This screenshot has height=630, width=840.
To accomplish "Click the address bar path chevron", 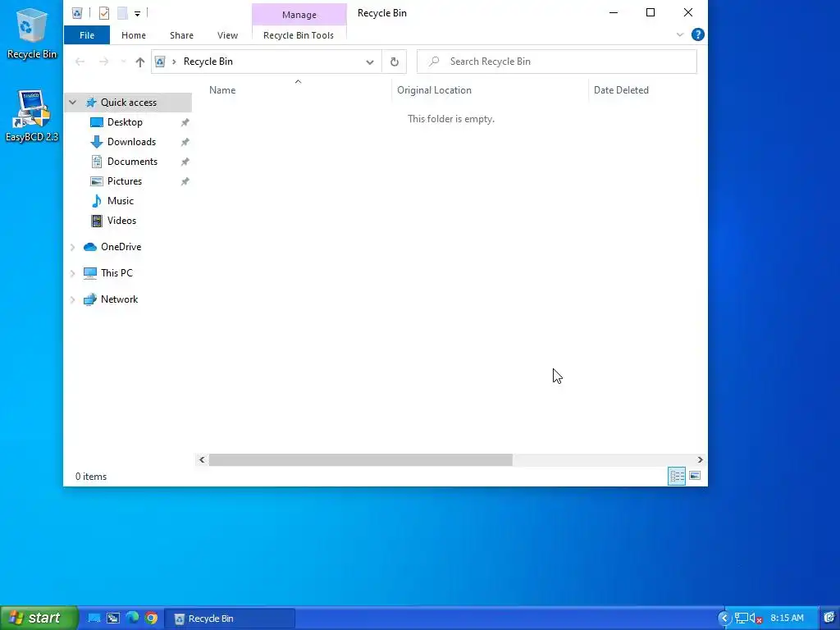I will 174,62.
